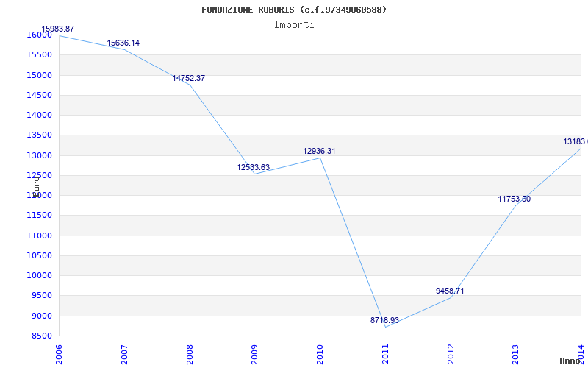Click the y-axis value 10500
The height and width of the screenshot is (368, 588).
pos(39,255)
